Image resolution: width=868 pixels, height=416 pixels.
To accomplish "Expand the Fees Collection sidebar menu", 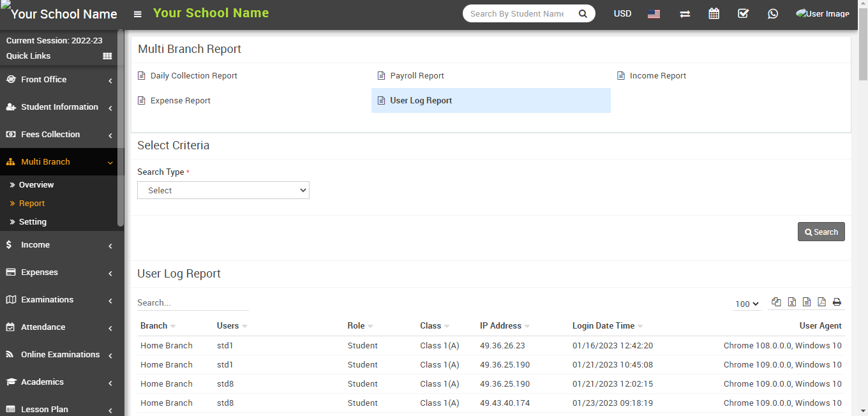I will (59, 135).
